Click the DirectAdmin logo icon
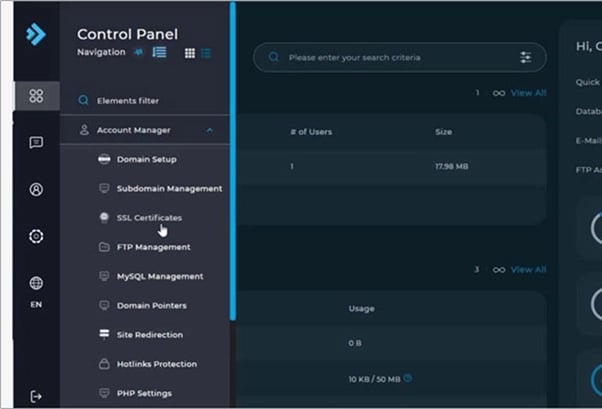The width and height of the screenshot is (602, 409). [x=35, y=35]
